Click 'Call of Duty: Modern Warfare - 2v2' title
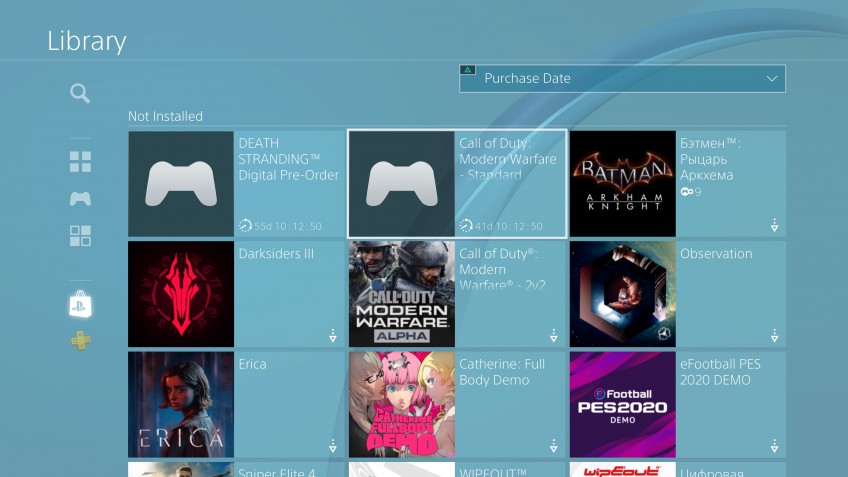 [x=502, y=269]
